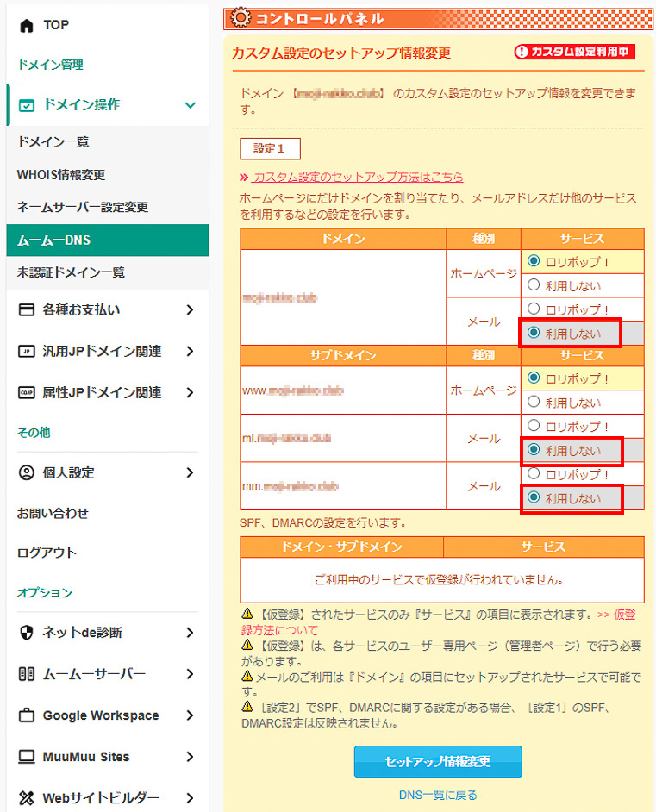Click the JP icon for 汎用JPドメイン関連
This screenshot has width=656, height=812.
pyautogui.click(x=27, y=352)
